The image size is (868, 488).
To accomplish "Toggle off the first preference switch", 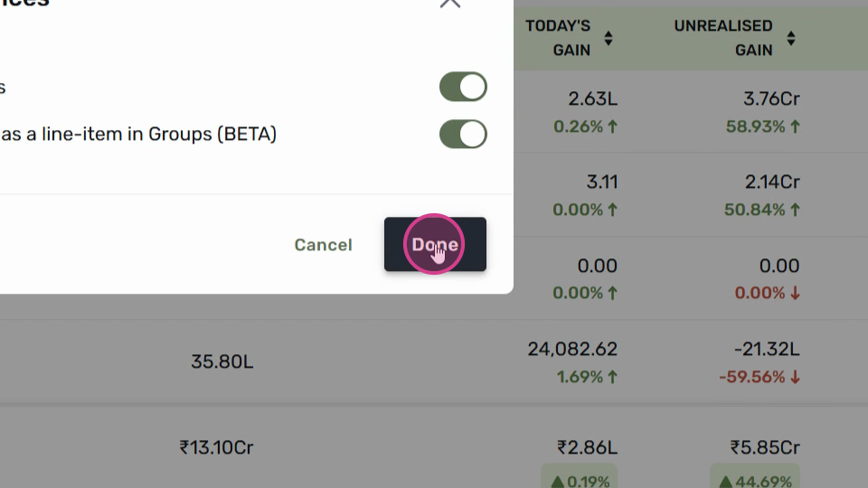I will [463, 87].
